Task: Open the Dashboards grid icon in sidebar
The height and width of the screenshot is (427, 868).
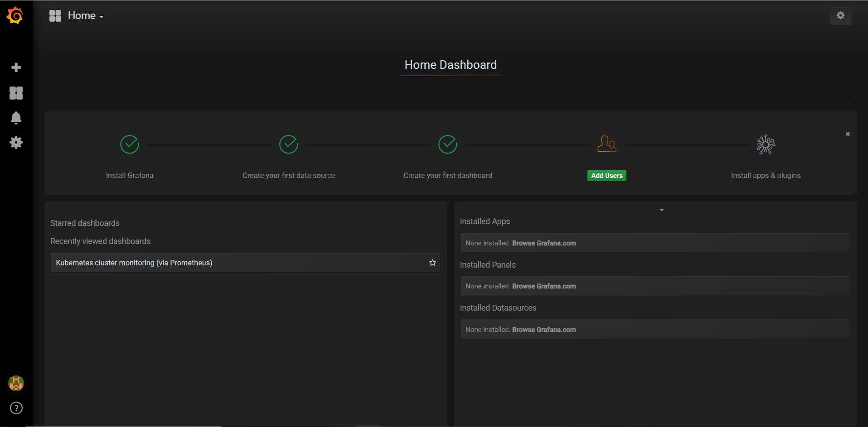Action: tap(16, 93)
